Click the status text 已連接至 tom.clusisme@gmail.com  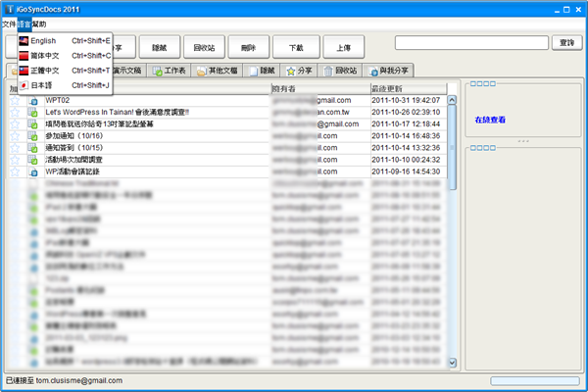[64, 381]
